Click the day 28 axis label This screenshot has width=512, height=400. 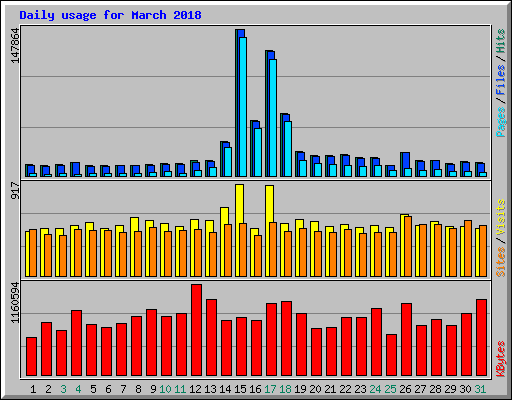click(x=435, y=389)
